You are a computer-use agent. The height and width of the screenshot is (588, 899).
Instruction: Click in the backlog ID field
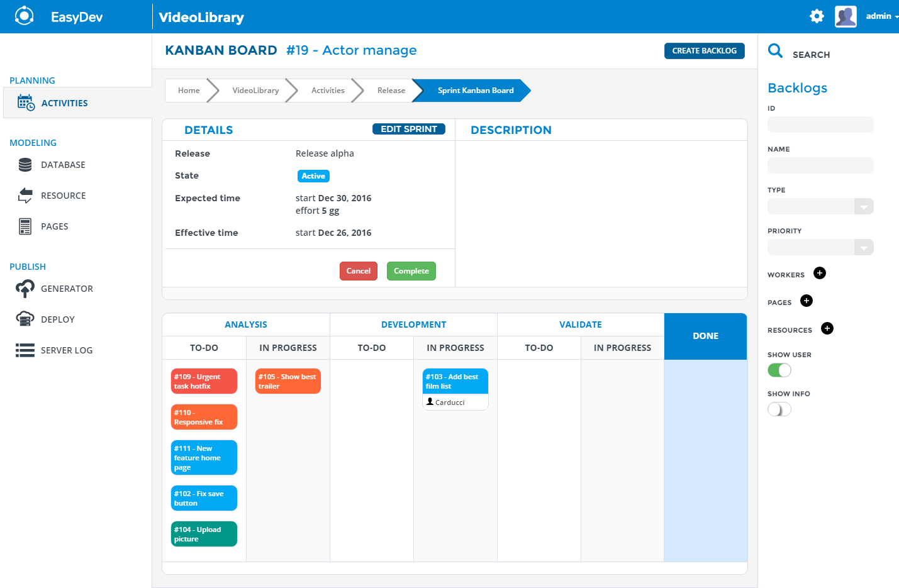point(820,125)
